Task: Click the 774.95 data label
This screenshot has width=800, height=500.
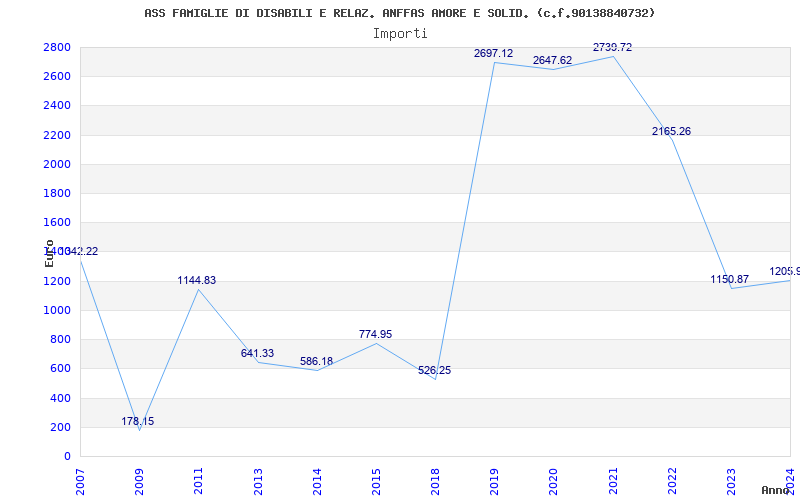Action: pyautogui.click(x=376, y=334)
